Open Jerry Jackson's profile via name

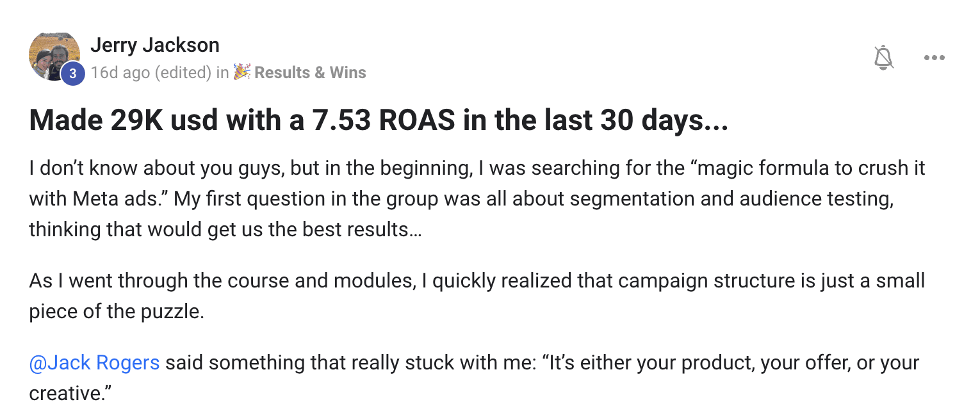coord(155,45)
